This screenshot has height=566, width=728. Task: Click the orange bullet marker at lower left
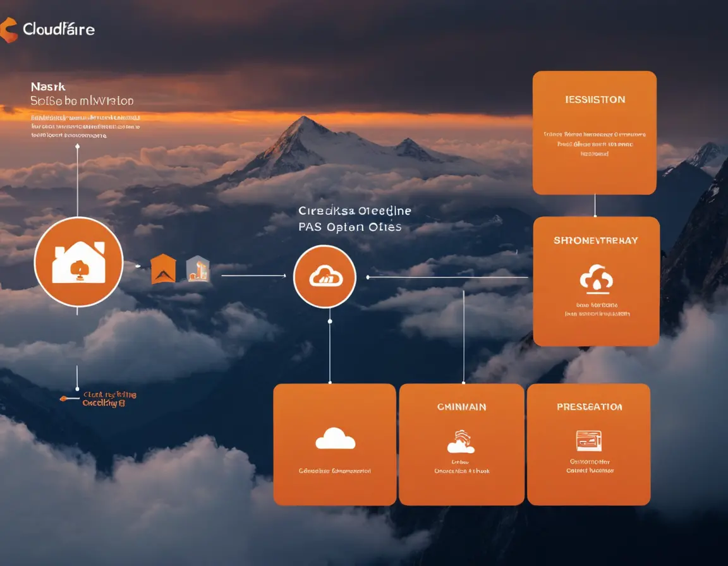(64, 399)
